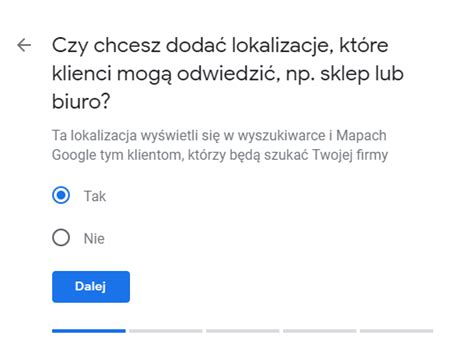
Task: Click the last gray progress segment
Action: (x=397, y=331)
